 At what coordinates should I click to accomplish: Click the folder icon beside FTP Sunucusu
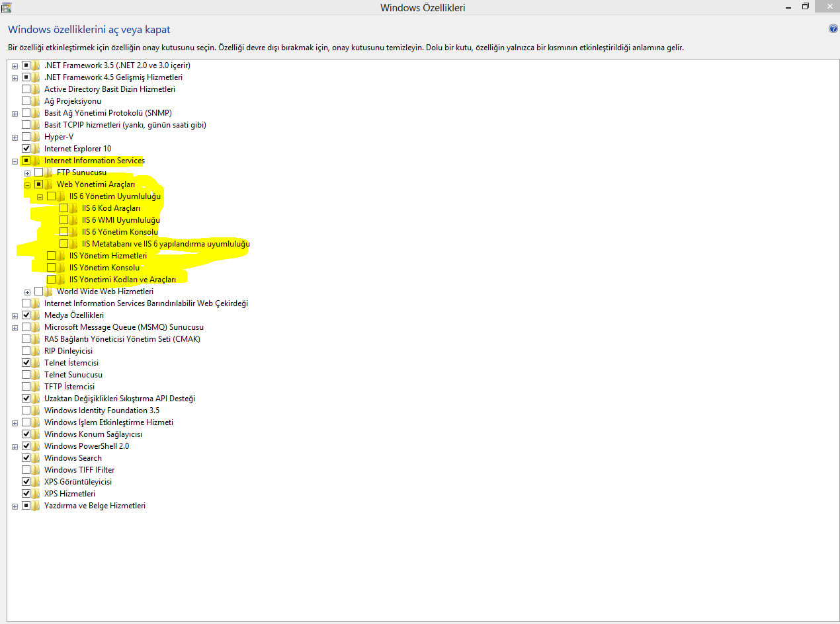pyautogui.click(x=49, y=173)
